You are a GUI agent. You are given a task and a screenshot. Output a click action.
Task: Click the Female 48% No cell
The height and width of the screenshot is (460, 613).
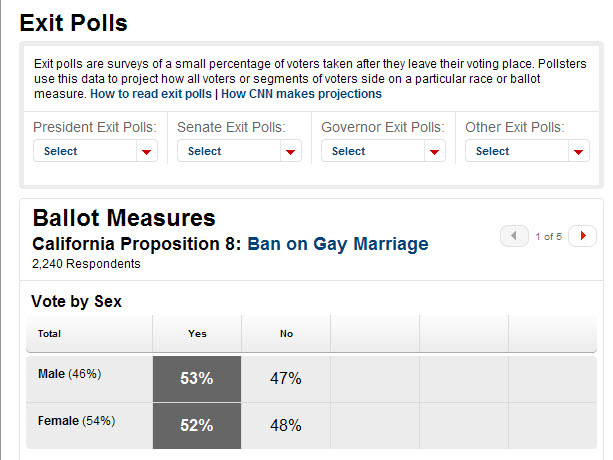[x=286, y=425]
